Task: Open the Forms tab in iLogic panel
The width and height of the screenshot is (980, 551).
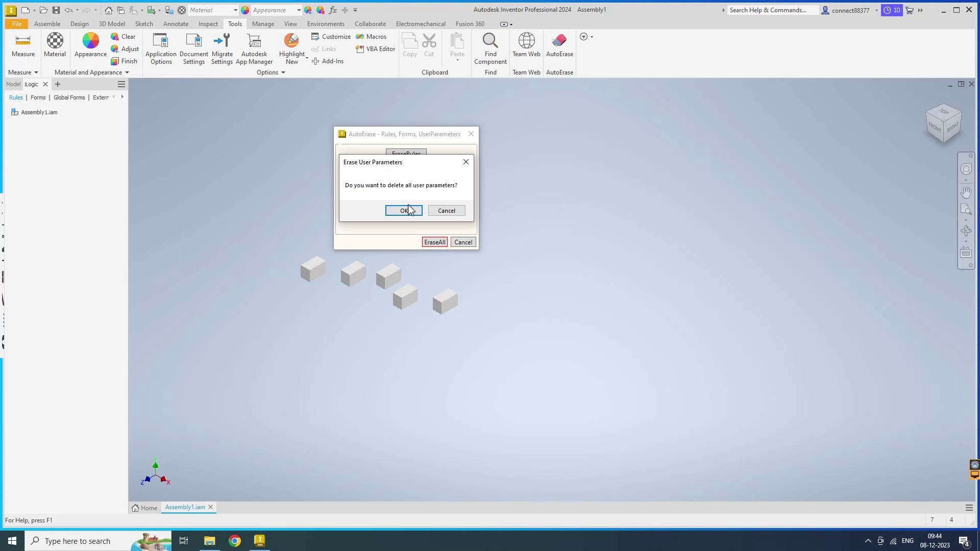Action: click(x=38, y=97)
